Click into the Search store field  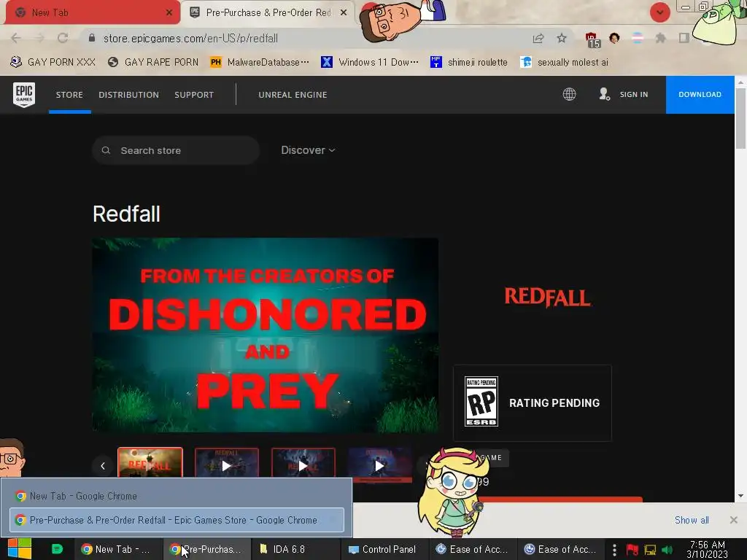point(176,150)
